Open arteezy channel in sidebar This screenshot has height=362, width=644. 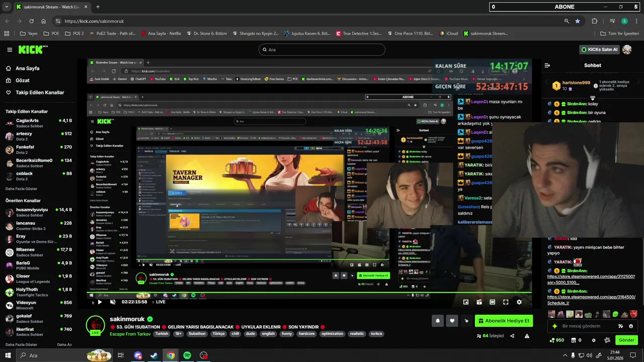click(x=39, y=136)
